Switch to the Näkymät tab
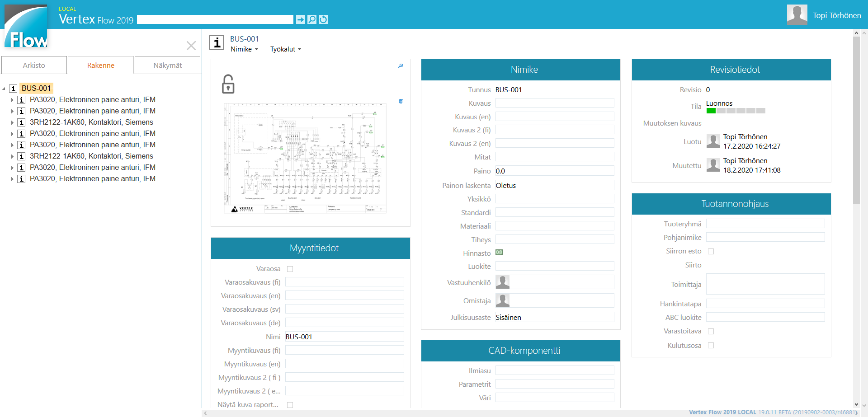 tap(167, 66)
